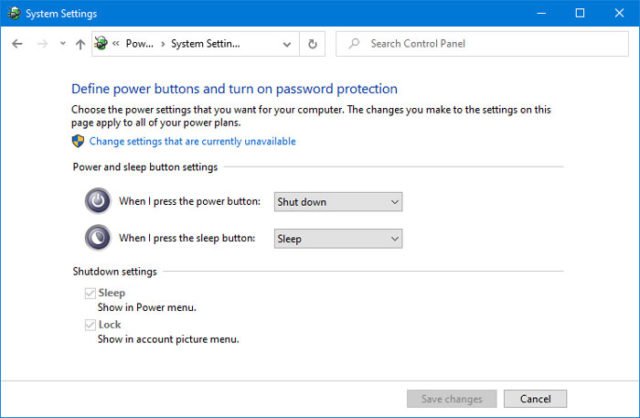Open the sleep button action dropdown
The height and width of the screenshot is (418, 640).
[338, 239]
